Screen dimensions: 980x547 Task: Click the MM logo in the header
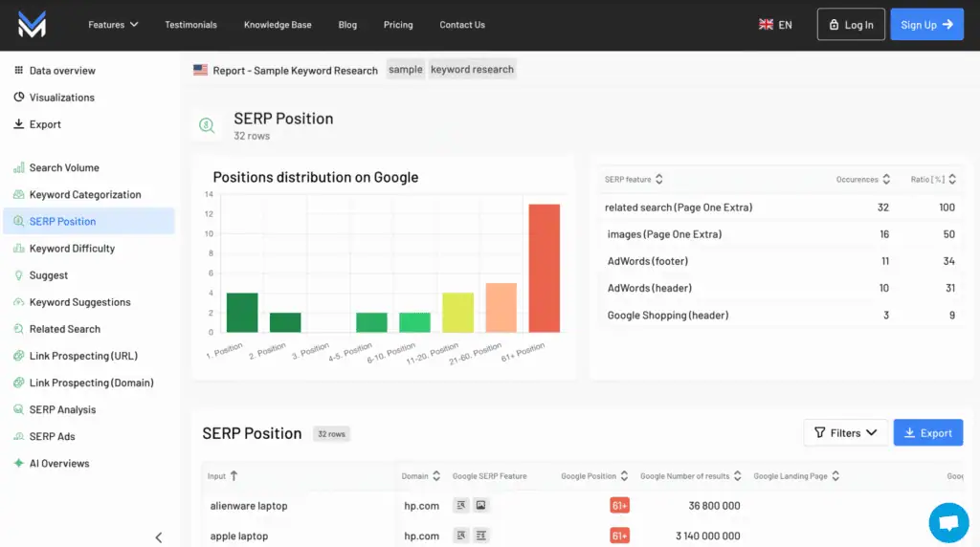tap(32, 25)
